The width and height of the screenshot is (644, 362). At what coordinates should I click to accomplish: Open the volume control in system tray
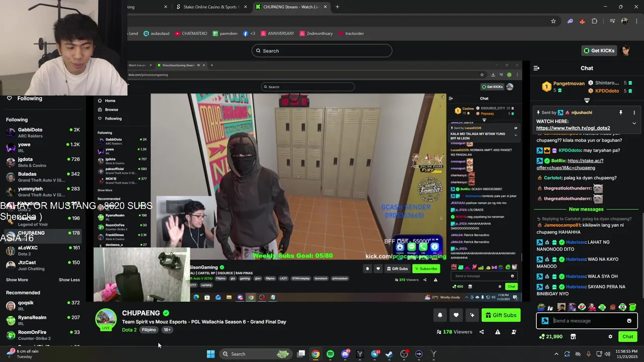[608, 354]
